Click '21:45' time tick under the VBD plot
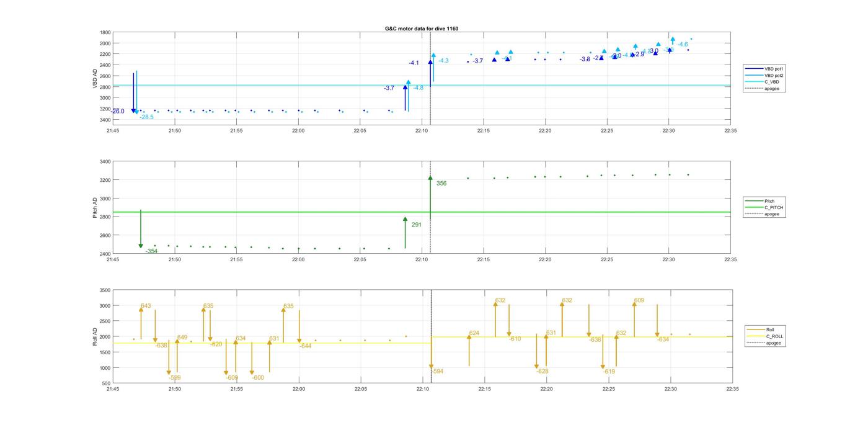 113,131
